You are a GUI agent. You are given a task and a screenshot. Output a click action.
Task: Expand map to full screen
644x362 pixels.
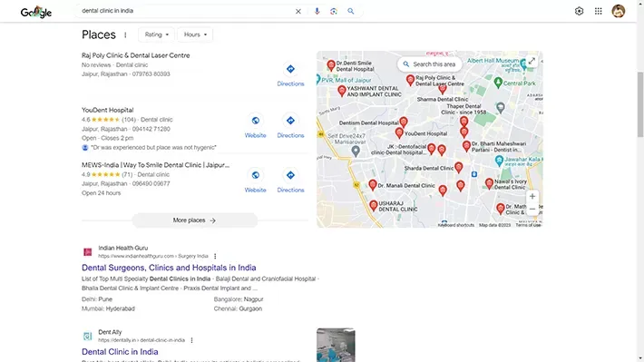(x=532, y=61)
